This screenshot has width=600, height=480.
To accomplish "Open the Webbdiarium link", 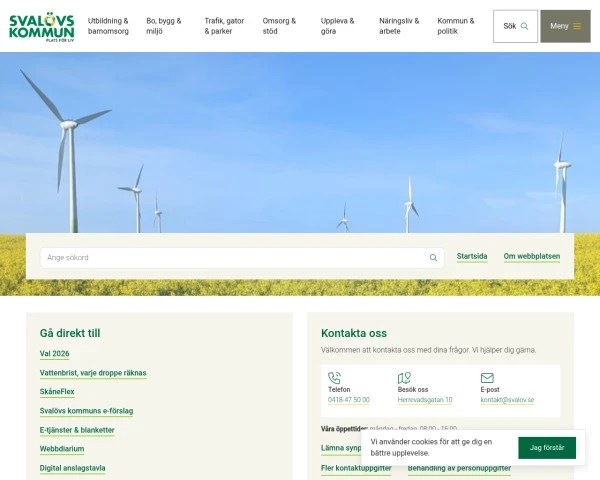I will [62, 449].
